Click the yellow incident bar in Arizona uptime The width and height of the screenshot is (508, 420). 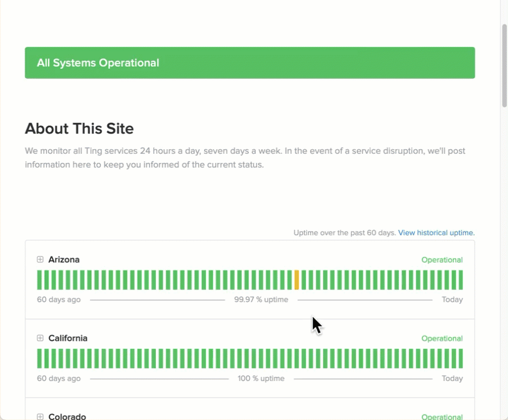coord(296,280)
